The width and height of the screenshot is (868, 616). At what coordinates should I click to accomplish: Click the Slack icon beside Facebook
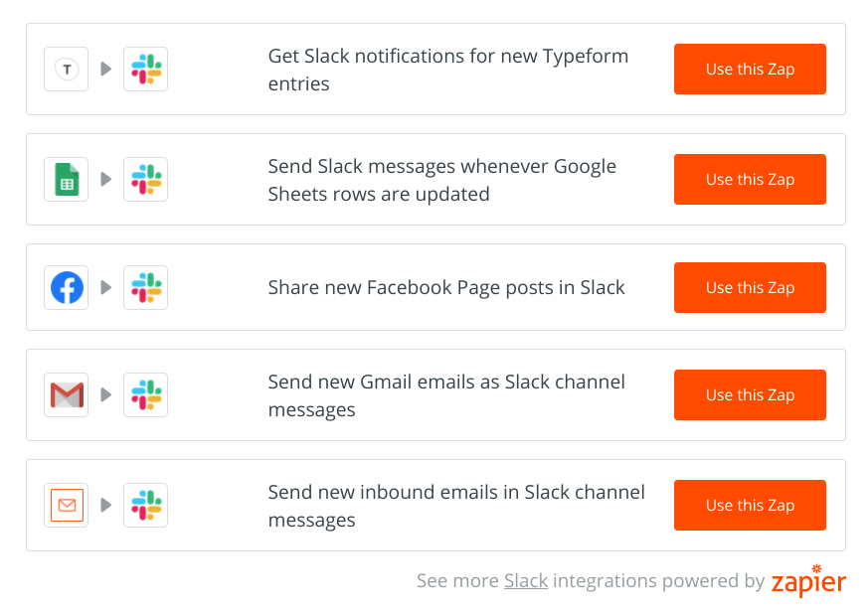click(x=146, y=288)
